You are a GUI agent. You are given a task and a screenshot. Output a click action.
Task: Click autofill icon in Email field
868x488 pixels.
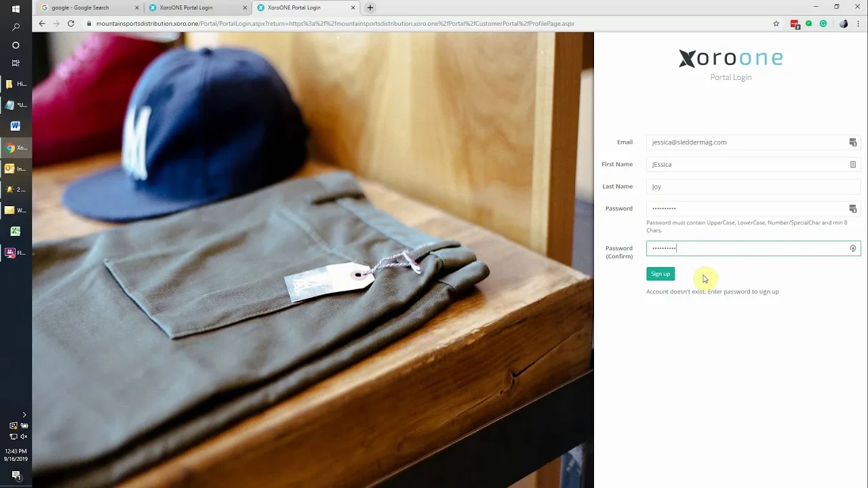pyautogui.click(x=853, y=142)
